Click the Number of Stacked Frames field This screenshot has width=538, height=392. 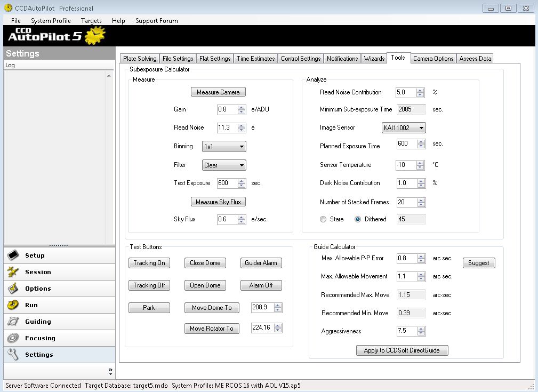(407, 202)
